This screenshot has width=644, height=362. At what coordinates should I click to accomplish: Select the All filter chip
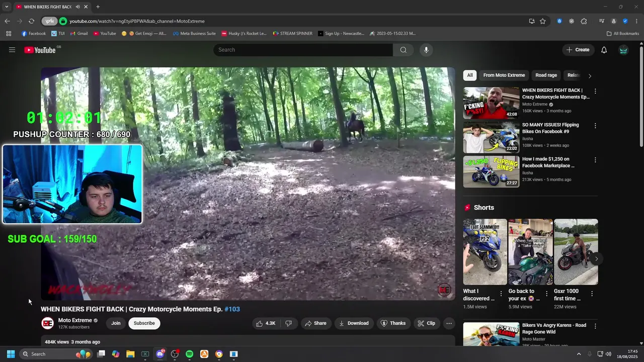pos(469,75)
